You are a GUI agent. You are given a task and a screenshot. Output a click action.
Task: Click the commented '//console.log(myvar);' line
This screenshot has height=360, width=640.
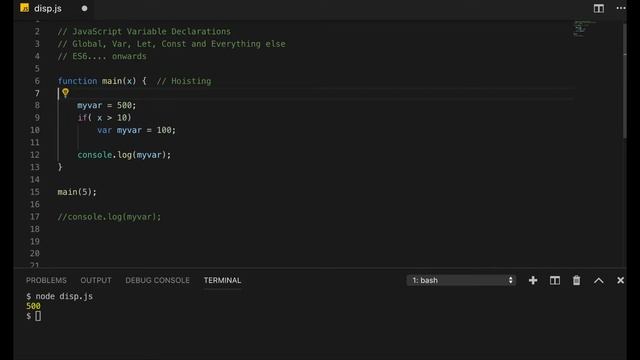109,217
